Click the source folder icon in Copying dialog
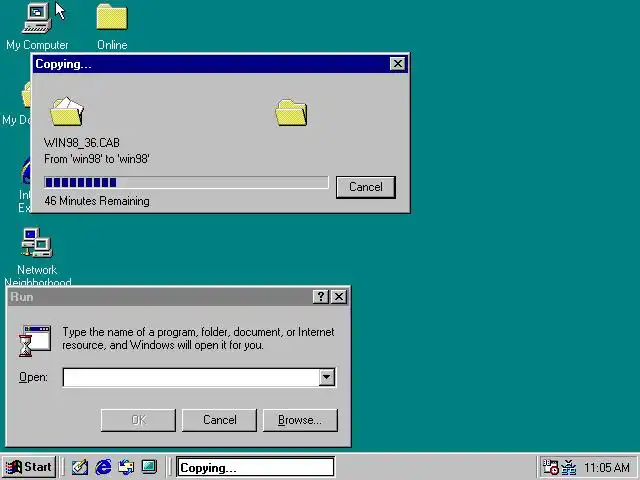 [x=67, y=111]
